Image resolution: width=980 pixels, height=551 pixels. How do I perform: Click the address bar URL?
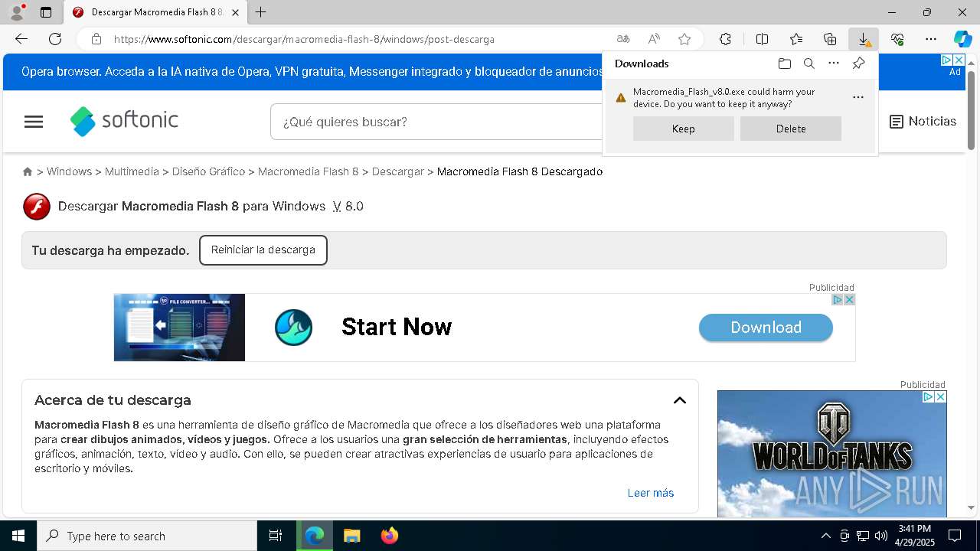[304, 39]
